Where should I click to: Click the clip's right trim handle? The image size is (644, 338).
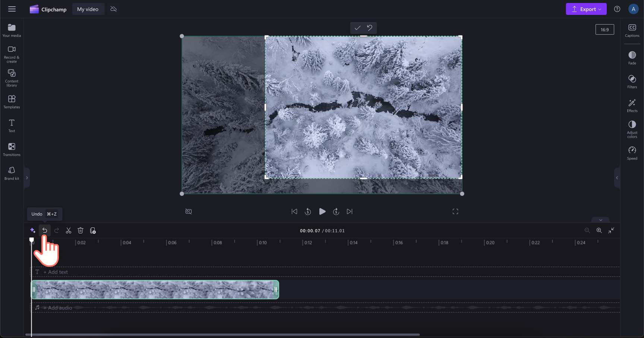pyautogui.click(x=276, y=290)
